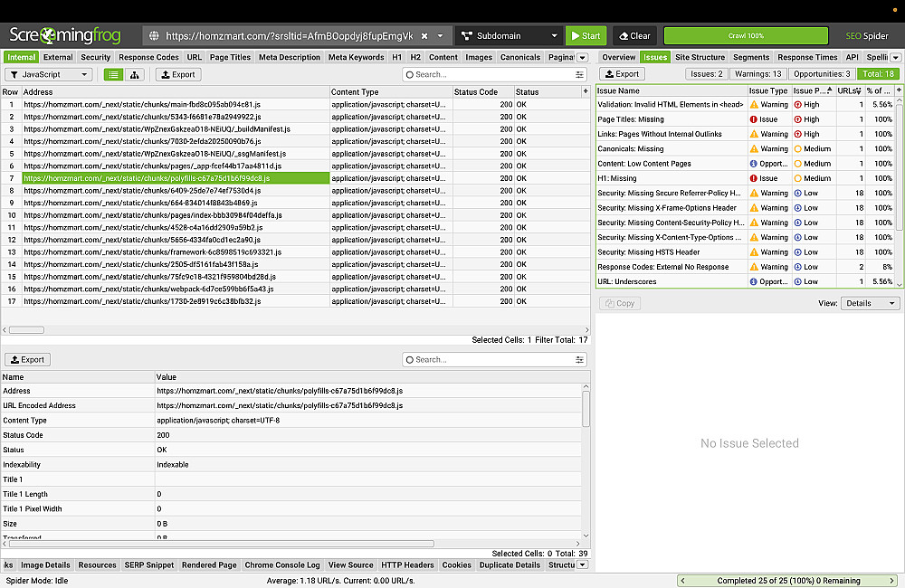This screenshot has height=588, width=905.
Task: Go to next progress with right chevron
Action: point(891,581)
